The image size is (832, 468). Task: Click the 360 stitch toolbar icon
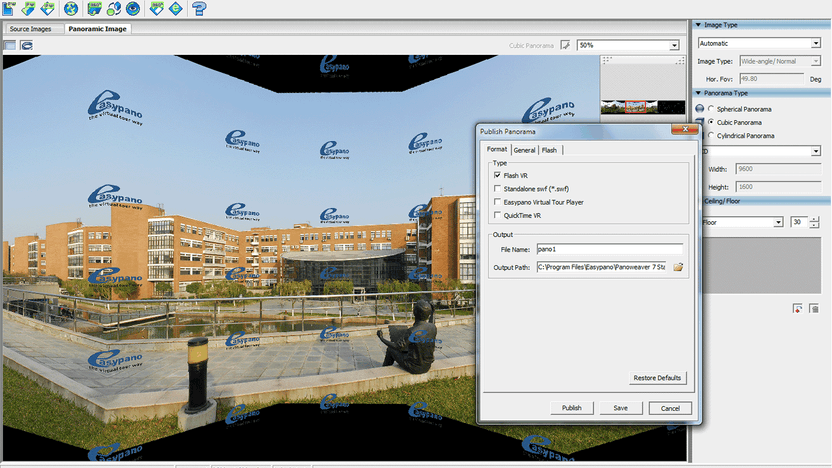(94, 8)
